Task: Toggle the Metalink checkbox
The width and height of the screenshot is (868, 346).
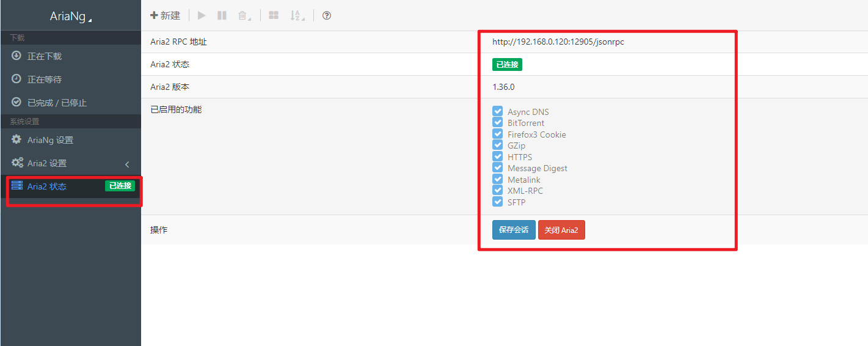Action: tap(497, 179)
